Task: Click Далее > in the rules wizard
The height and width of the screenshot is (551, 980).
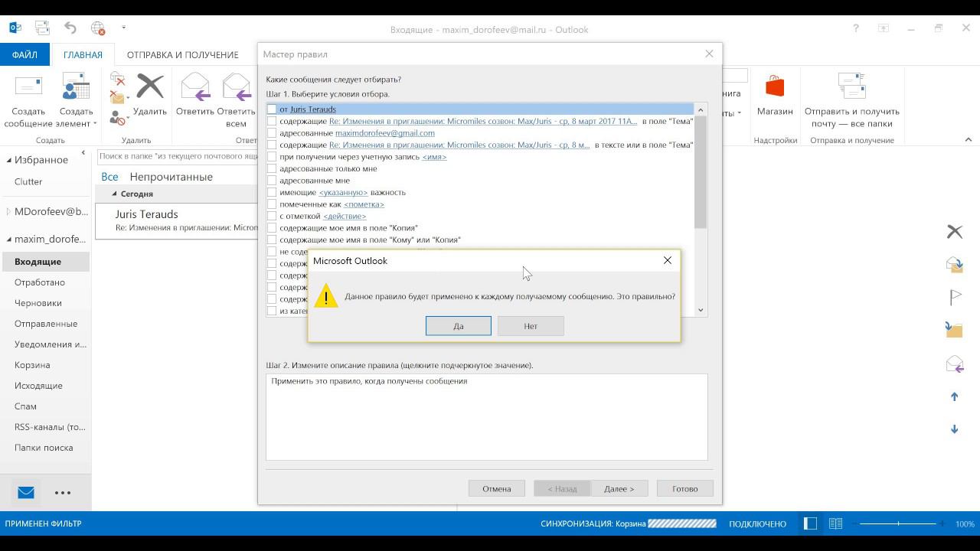Action: point(619,488)
